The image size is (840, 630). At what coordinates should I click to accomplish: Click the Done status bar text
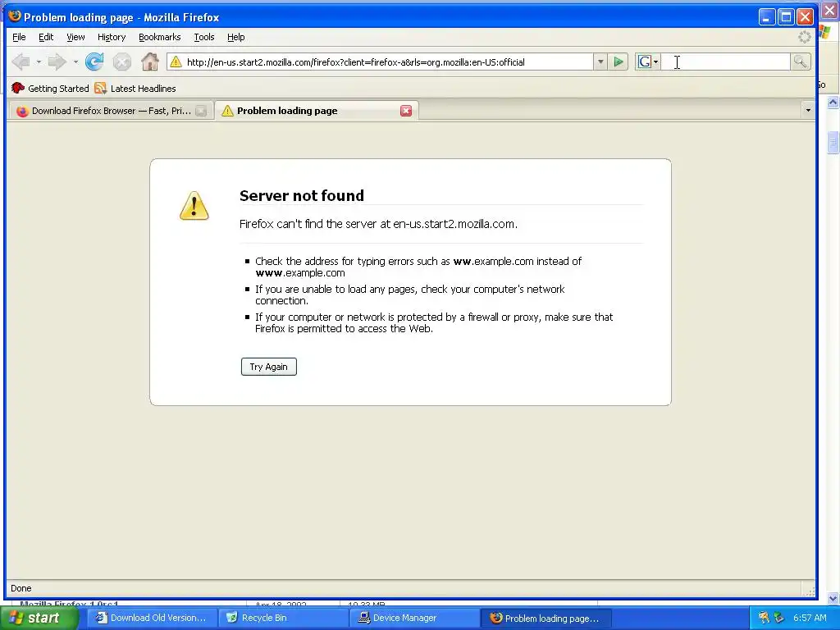(x=21, y=588)
